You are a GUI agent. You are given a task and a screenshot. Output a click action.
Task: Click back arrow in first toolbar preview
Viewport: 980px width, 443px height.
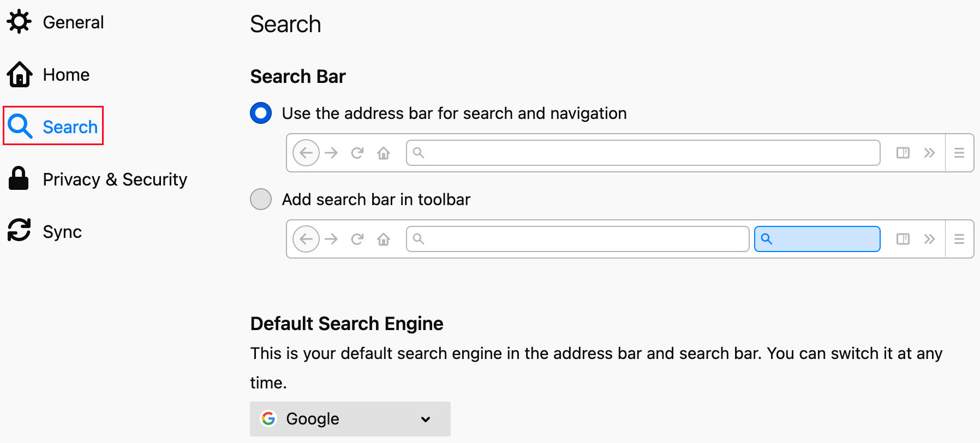(306, 153)
